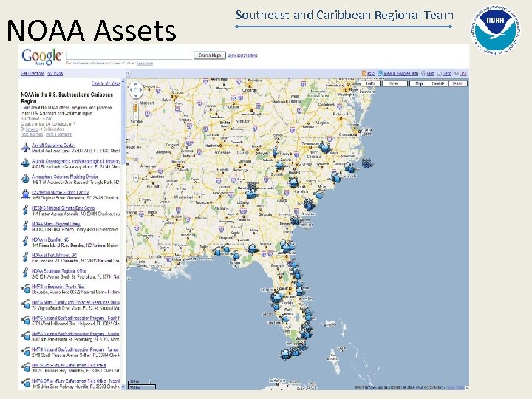This screenshot has height=399, width=532.
Task: Click the offshore buoy marker east of North Carolina
Action: [366, 163]
